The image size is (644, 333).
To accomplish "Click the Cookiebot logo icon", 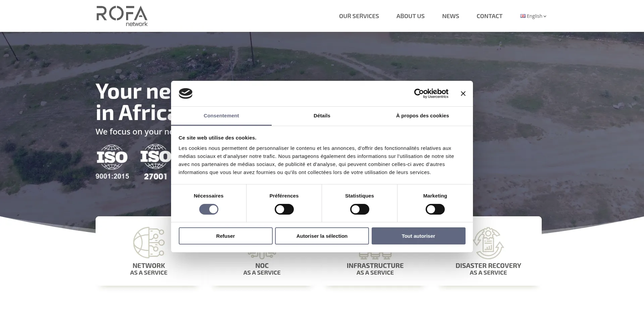I will [185, 94].
